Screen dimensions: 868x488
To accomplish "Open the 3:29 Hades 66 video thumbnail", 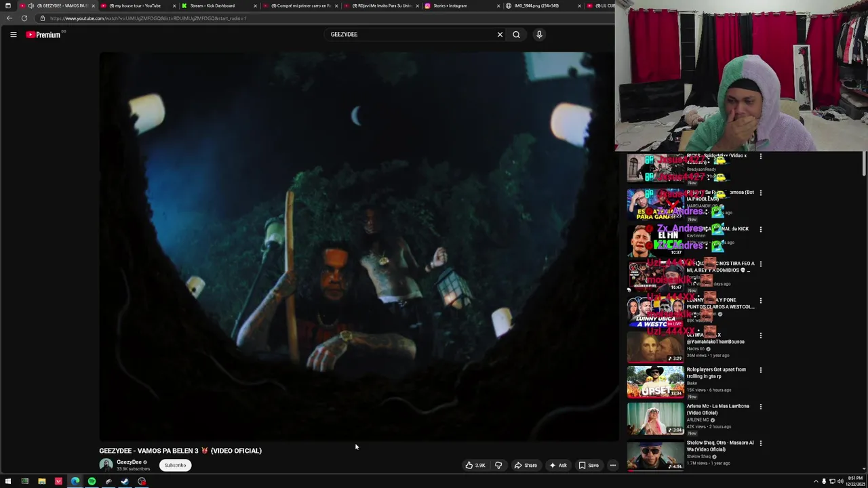I will pyautogui.click(x=655, y=347).
